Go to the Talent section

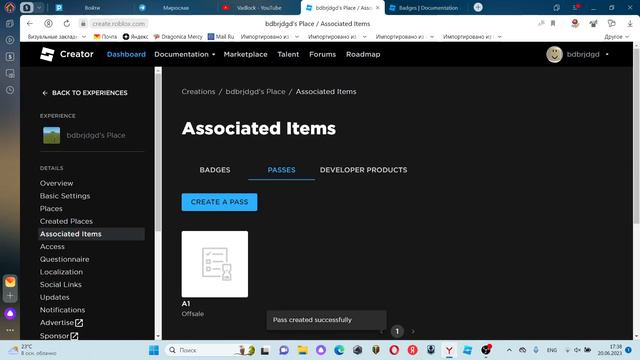[288, 54]
